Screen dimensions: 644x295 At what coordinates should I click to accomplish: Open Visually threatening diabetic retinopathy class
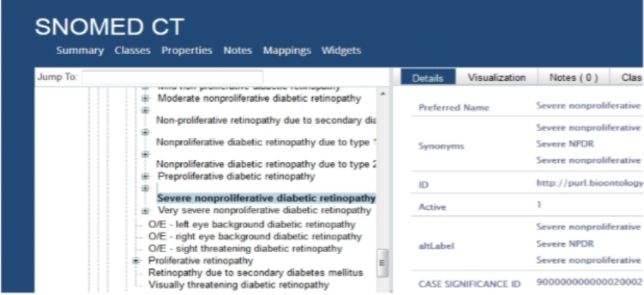(238, 285)
